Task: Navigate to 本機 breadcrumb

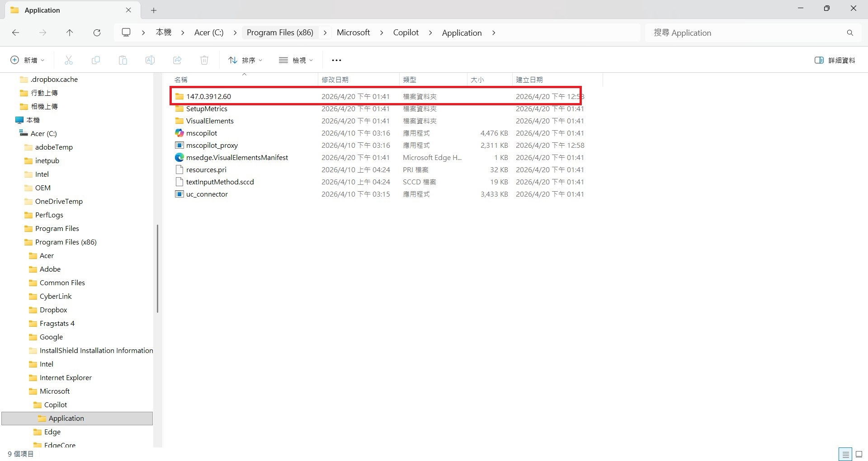Action: click(x=164, y=33)
